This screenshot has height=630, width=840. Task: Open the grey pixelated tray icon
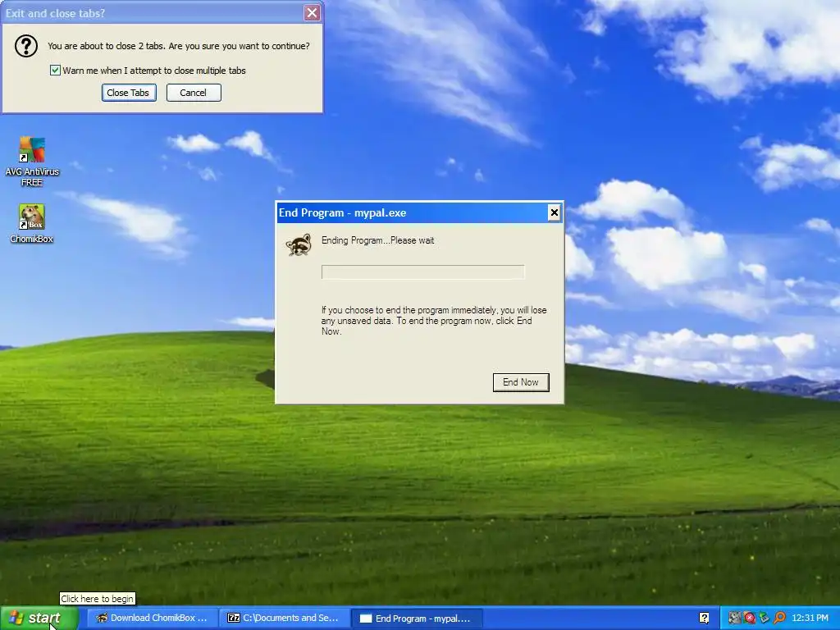[x=734, y=619]
